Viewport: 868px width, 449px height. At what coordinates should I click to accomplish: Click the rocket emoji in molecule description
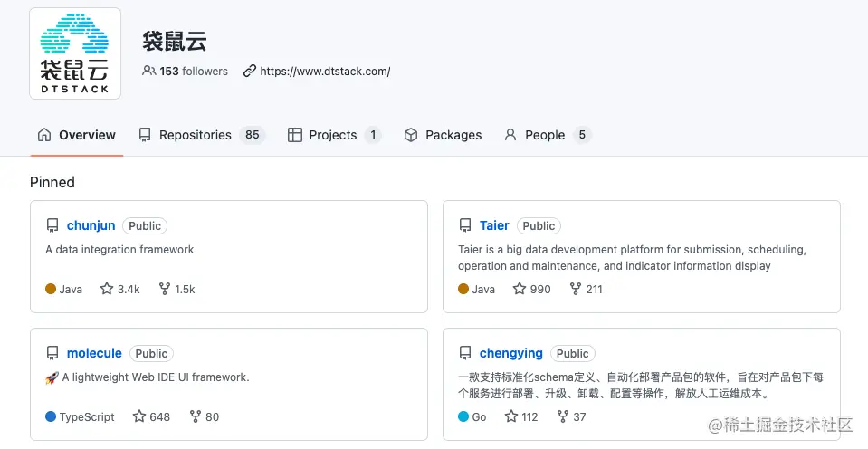[x=52, y=378]
